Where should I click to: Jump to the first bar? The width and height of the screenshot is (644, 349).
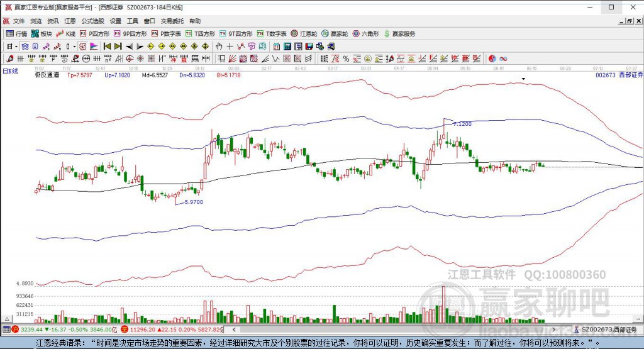(107, 47)
